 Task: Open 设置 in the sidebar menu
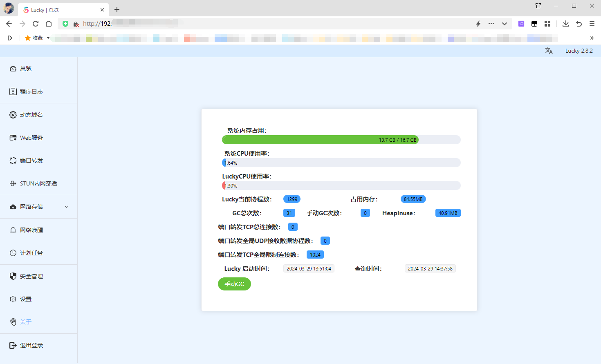coord(25,299)
